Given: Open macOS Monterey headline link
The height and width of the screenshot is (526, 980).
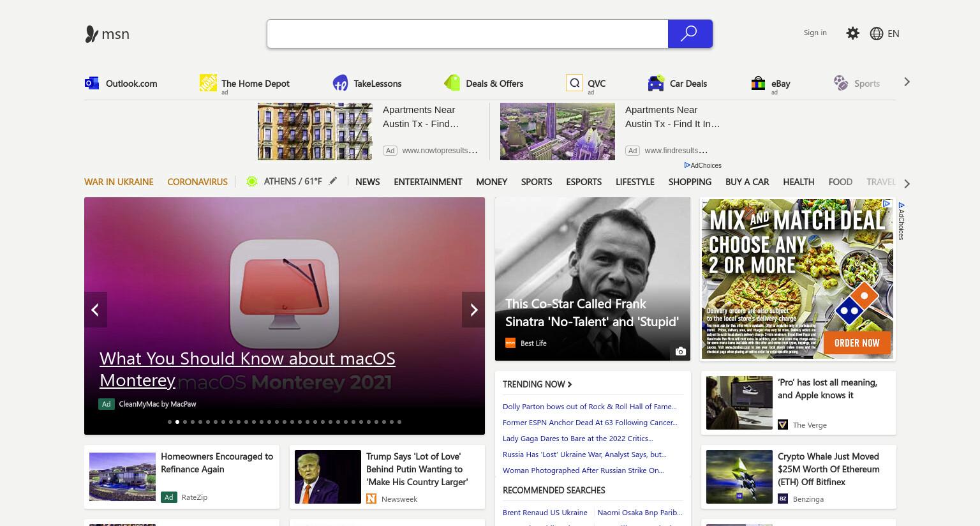Looking at the screenshot, I should coord(247,369).
